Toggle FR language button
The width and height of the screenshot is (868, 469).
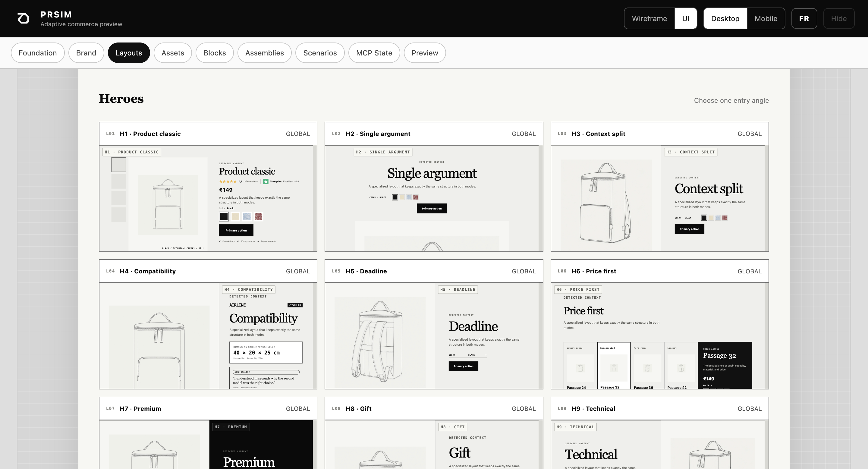click(804, 18)
